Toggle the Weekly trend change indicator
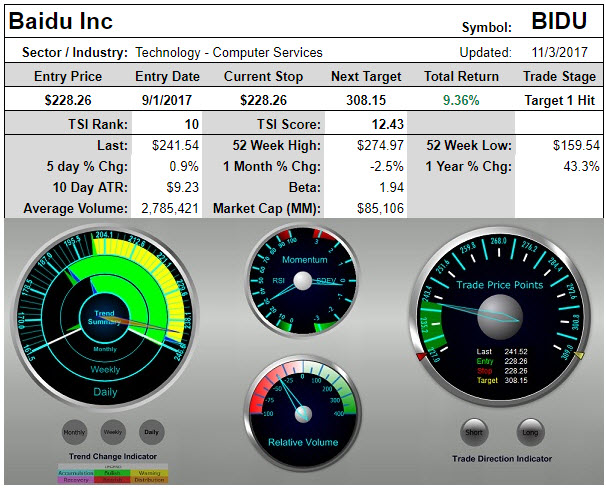Viewport: 606px width, 491px height. tap(112, 431)
